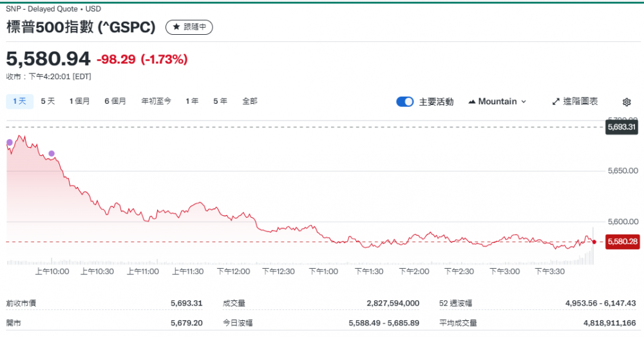Select the 1年 time range
The image size is (644, 337).
[x=192, y=101]
